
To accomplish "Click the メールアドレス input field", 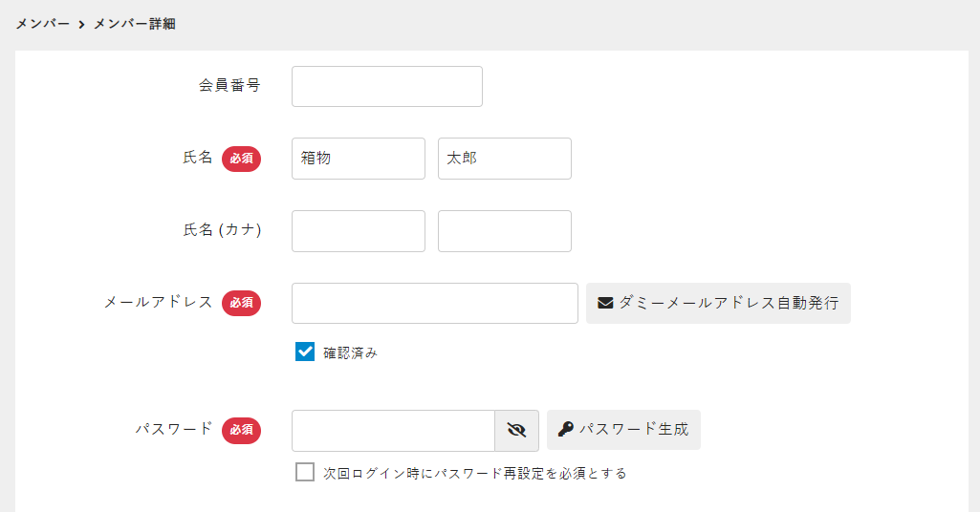I will click(434, 303).
